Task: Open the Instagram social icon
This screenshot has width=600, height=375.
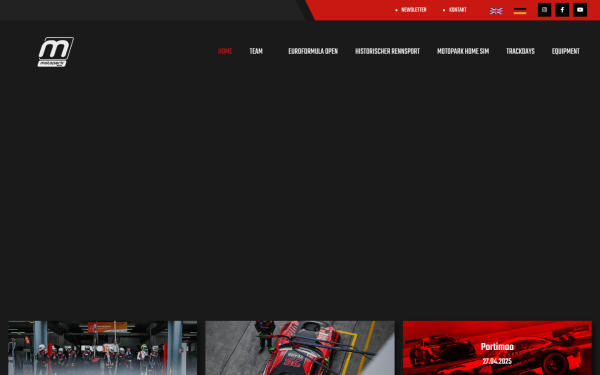Action: click(545, 10)
